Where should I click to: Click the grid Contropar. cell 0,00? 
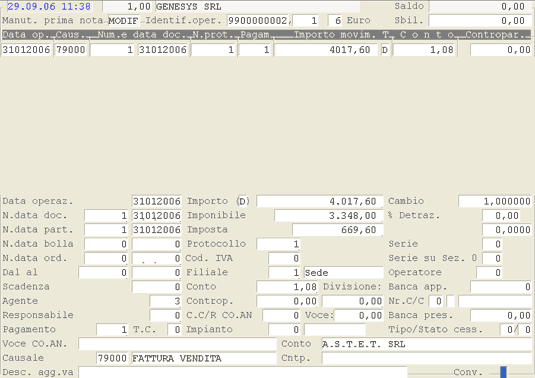[501, 50]
